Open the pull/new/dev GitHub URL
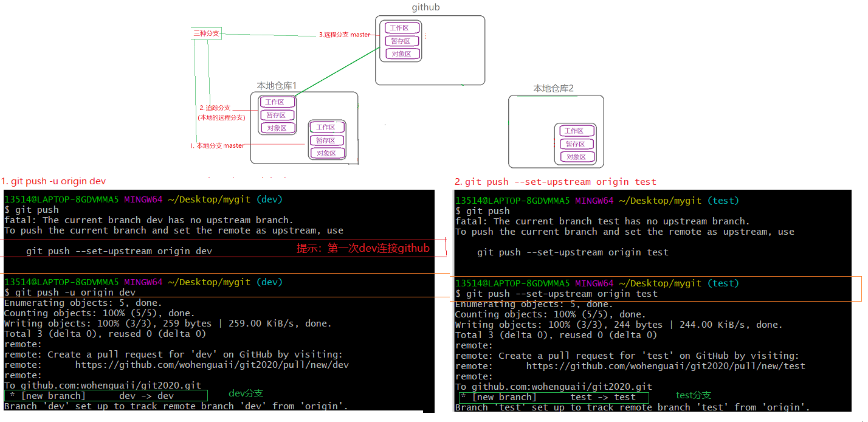The height and width of the screenshot is (422, 868). pyautogui.click(x=212, y=365)
